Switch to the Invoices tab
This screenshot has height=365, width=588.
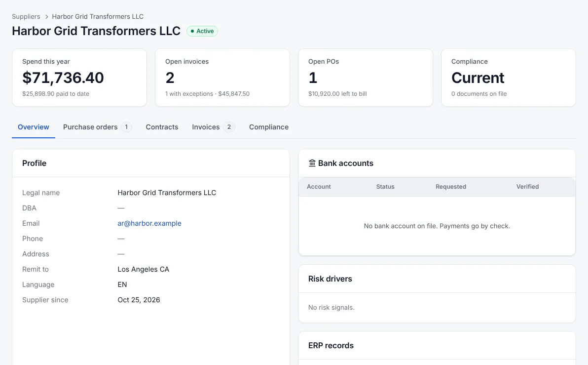point(214,127)
